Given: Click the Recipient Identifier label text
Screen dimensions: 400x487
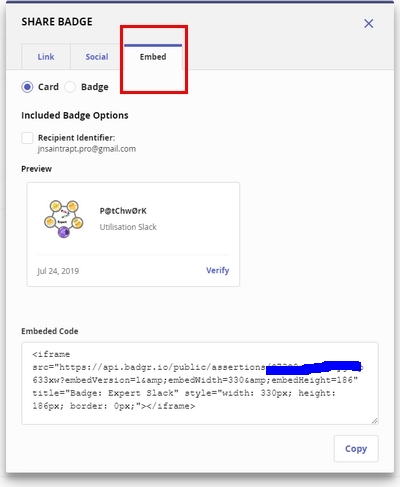Looking at the screenshot, I should click(x=76, y=138).
